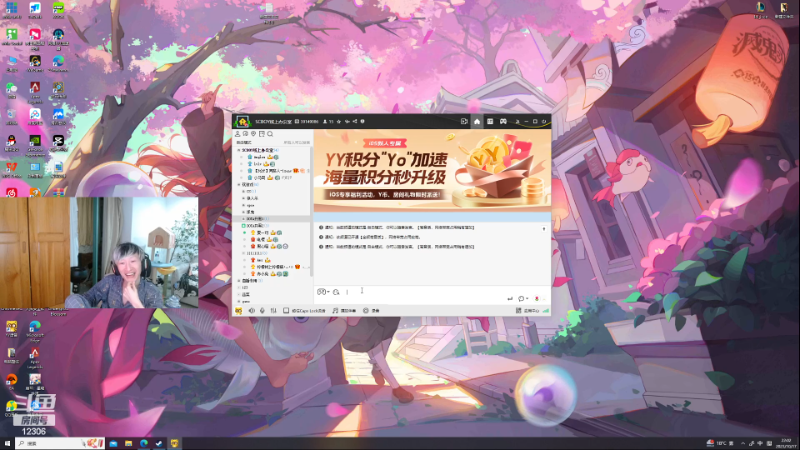800x450 pixels.
Task: Collapse the 111111 sub-channel node
Action: click(x=243, y=253)
